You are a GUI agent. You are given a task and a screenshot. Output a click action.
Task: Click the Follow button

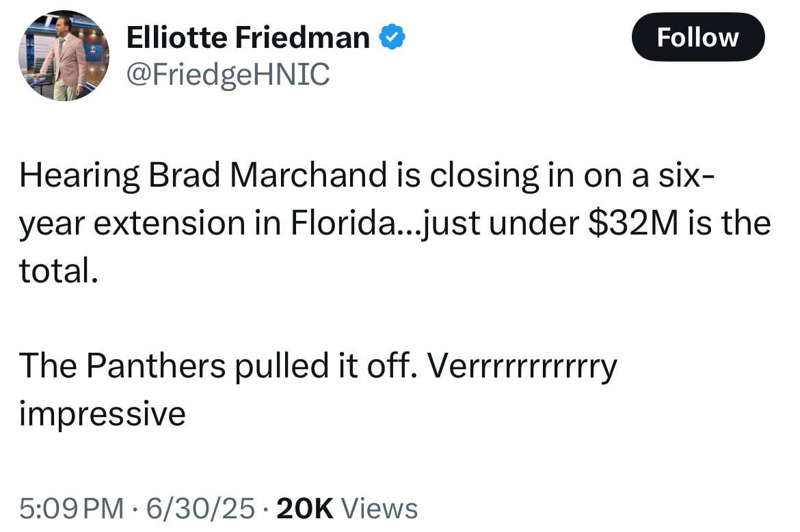click(697, 38)
